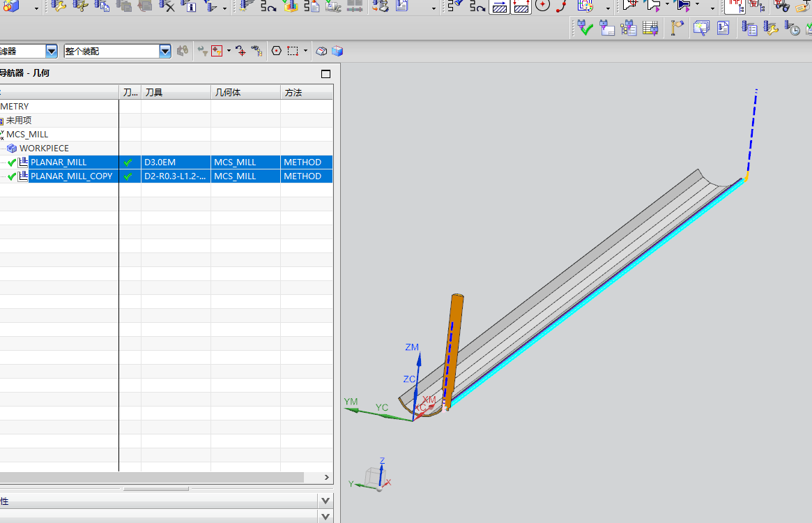Open the tool path Information icon
The image size is (812, 523).
(x=189, y=6)
